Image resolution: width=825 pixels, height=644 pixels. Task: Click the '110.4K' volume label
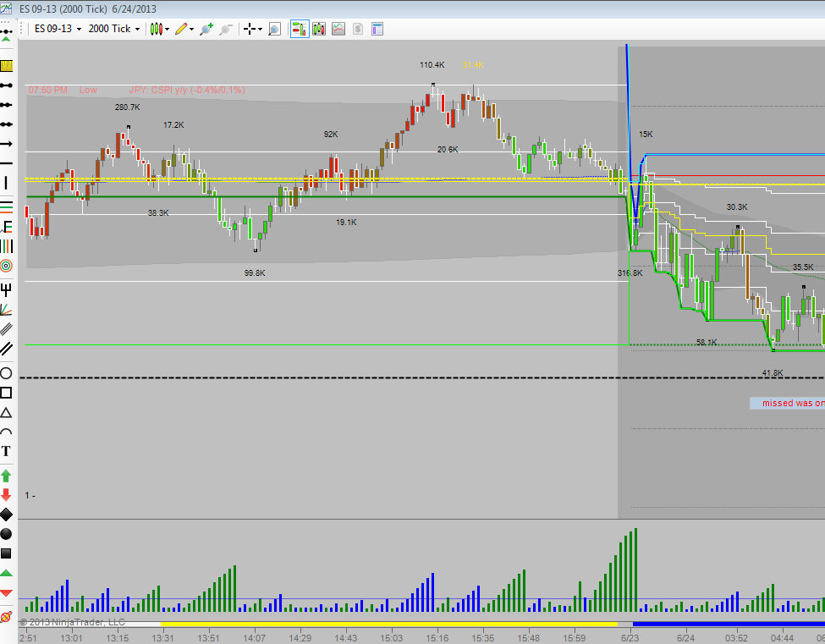tap(432, 64)
